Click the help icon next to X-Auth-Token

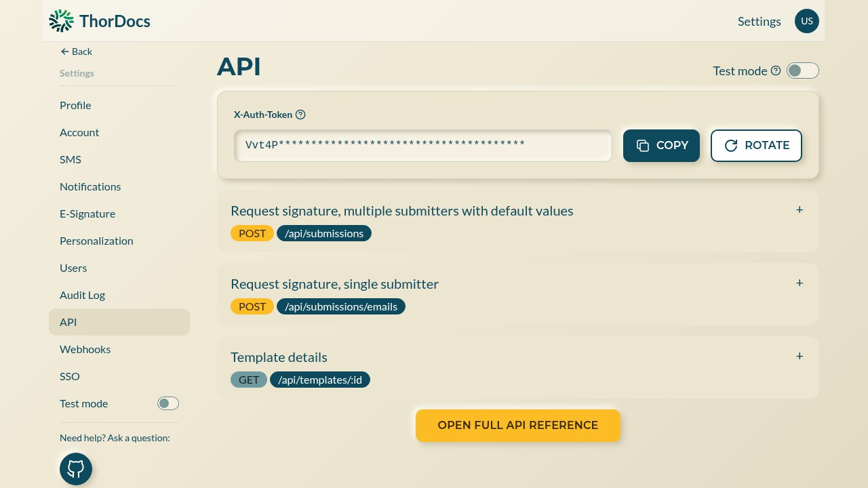click(x=300, y=115)
